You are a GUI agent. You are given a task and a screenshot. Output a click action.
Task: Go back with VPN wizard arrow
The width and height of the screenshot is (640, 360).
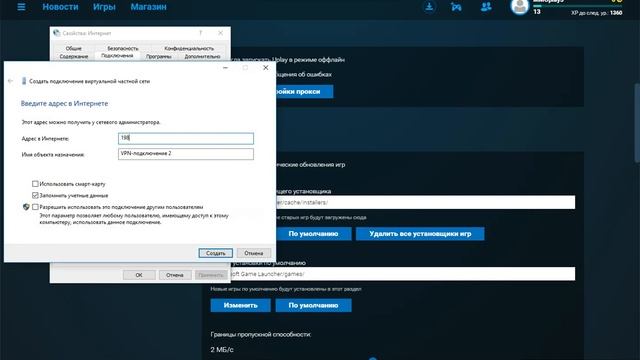[x=11, y=81]
